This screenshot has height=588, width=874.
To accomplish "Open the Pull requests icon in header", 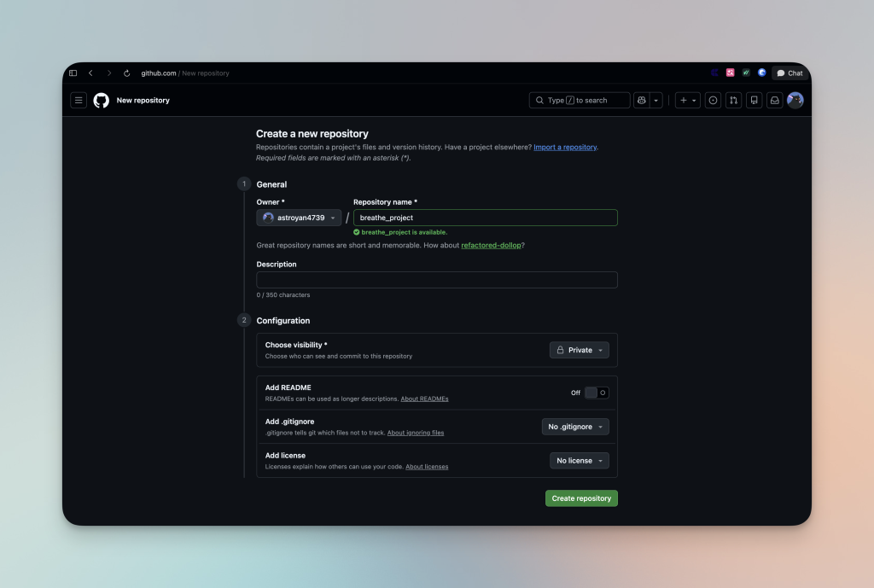I will click(x=733, y=101).
